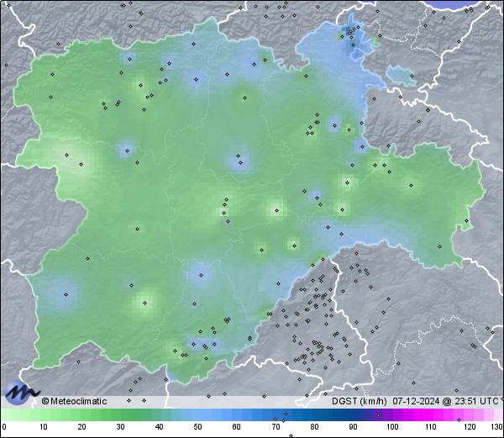Click the legend value 60

[x=237, y=427]
